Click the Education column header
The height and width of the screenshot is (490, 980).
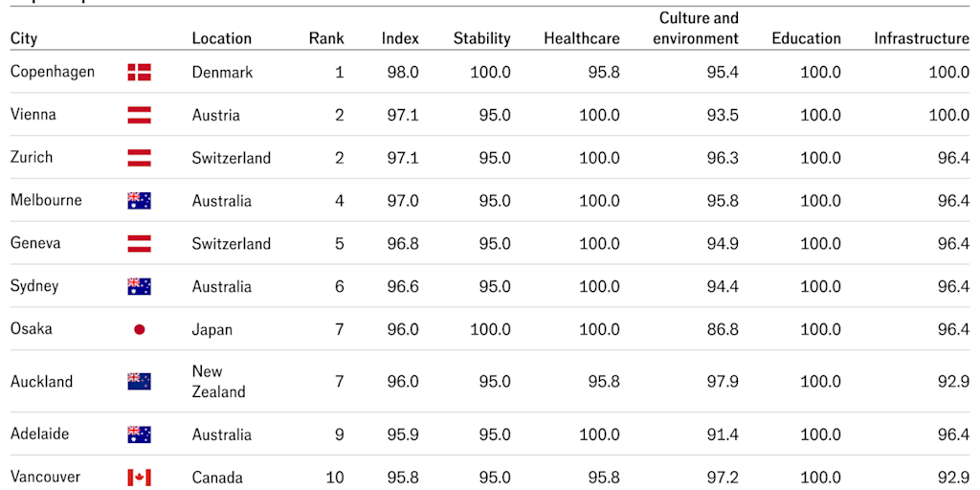tap(806, 39)
